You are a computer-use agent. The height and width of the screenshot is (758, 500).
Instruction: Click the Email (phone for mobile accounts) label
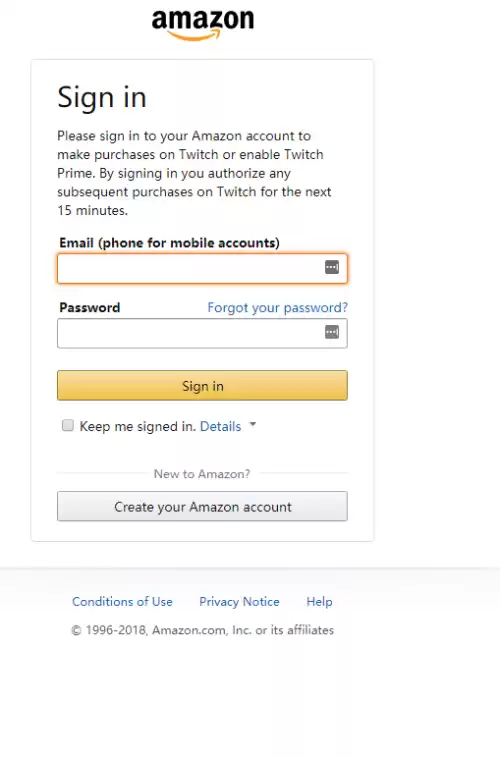click(x=169, y=243)
